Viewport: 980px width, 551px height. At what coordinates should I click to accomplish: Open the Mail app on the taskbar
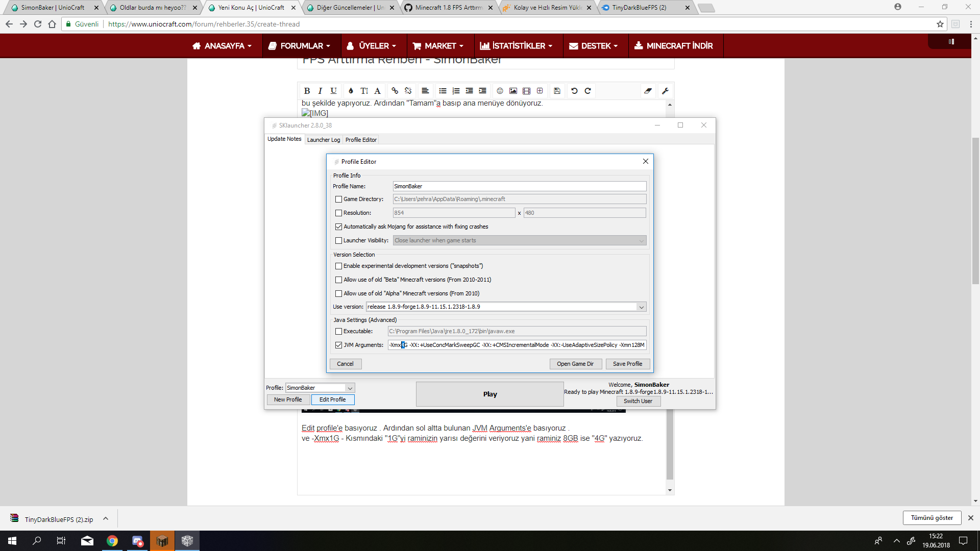(x=87, y=541)
